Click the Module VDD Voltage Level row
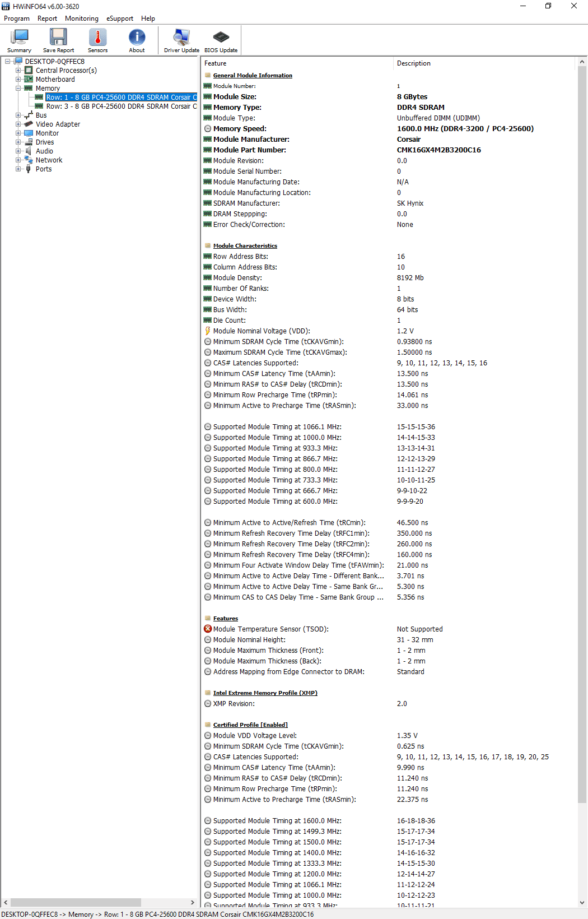The width and height of the screenshot is (588, 919). [389, 736]
